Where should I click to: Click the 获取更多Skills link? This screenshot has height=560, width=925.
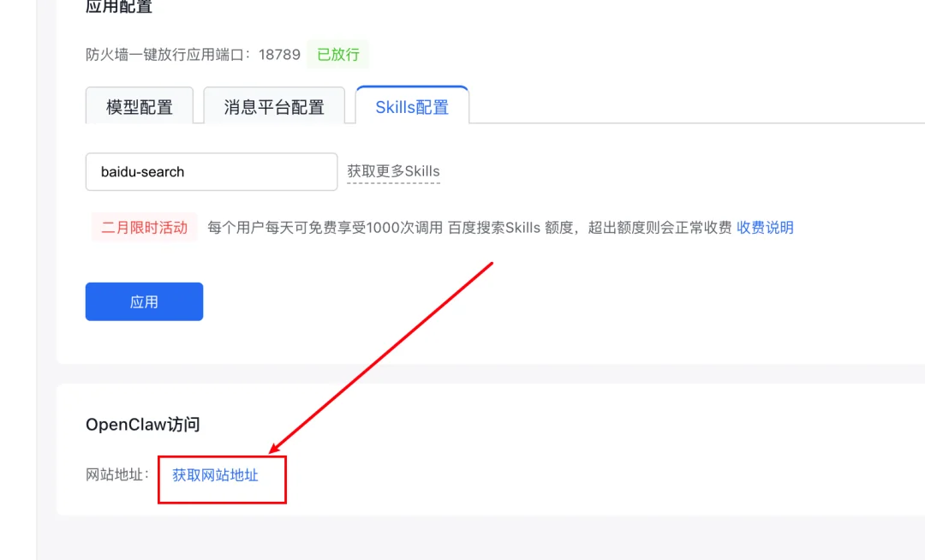point(393,170)
